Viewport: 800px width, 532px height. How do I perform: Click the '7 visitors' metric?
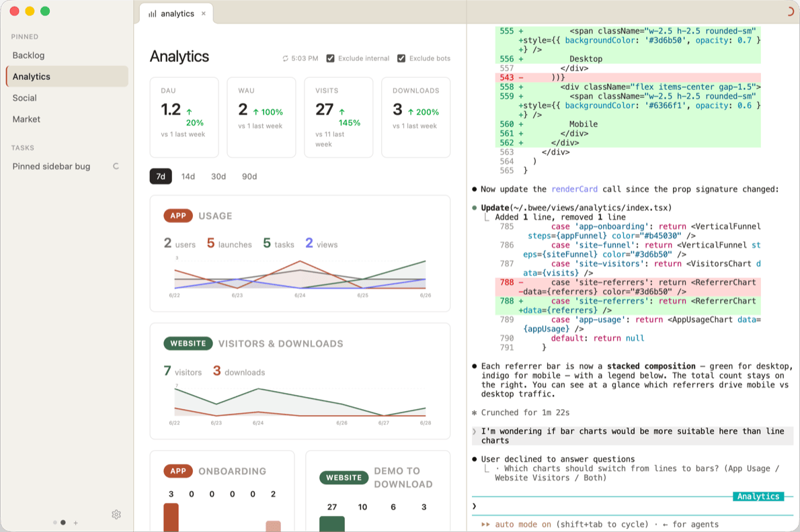[x=183, y=371]
